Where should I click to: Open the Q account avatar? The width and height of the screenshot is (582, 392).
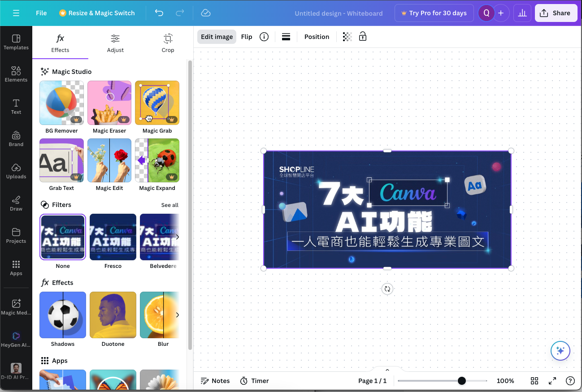pos(486,13)
